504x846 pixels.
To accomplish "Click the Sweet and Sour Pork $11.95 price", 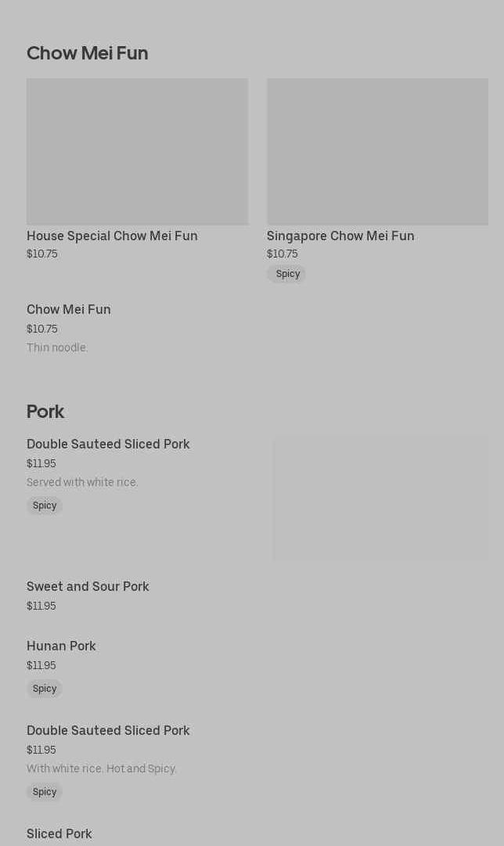I will pos(41,606).
